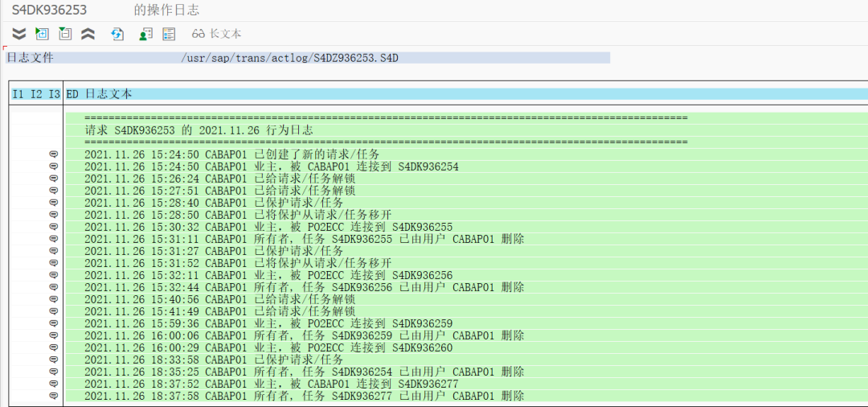Viewport: 868px width, 407px height.
Task: Open long text icon for 连接到 S4DK936254 row
Action: [54, 166]
